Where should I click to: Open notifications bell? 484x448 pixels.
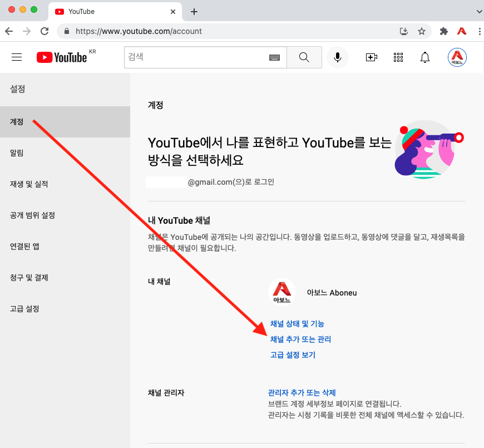(x=425, y=57)
